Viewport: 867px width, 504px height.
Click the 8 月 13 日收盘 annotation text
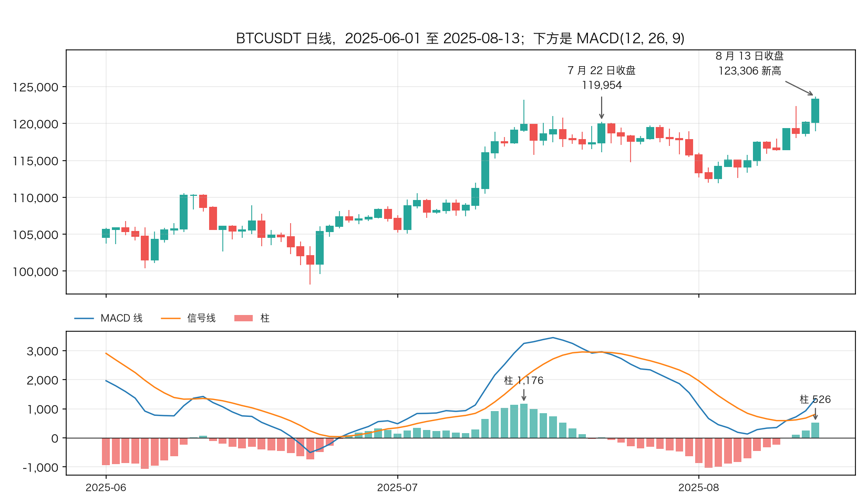coord(750,56)
